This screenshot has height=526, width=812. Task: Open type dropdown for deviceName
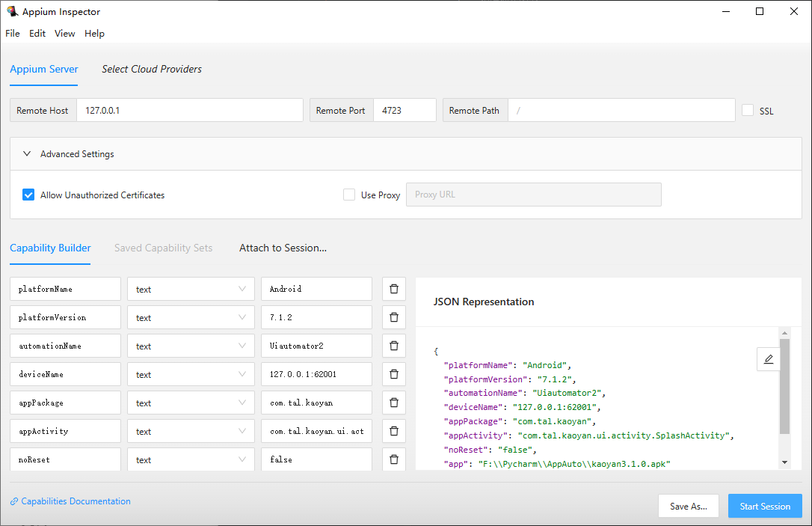191,374
